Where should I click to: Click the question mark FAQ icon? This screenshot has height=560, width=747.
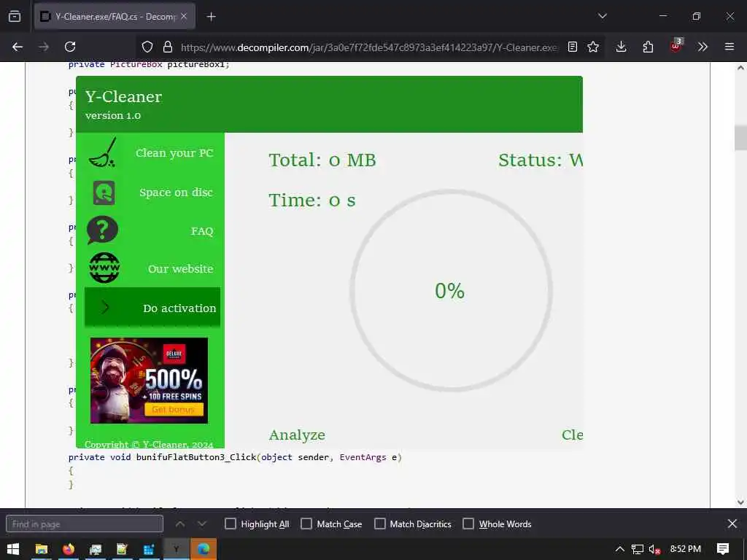(102, 230)
